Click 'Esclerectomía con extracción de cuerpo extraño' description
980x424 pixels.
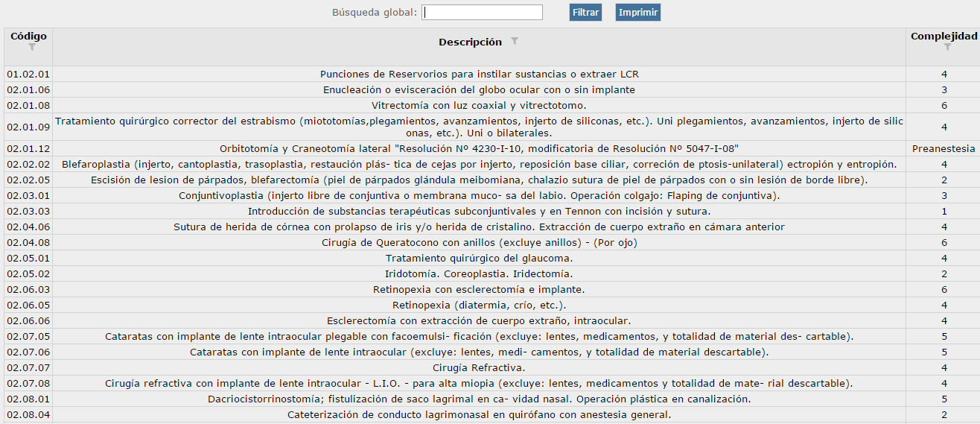click(x=480, y=321)
